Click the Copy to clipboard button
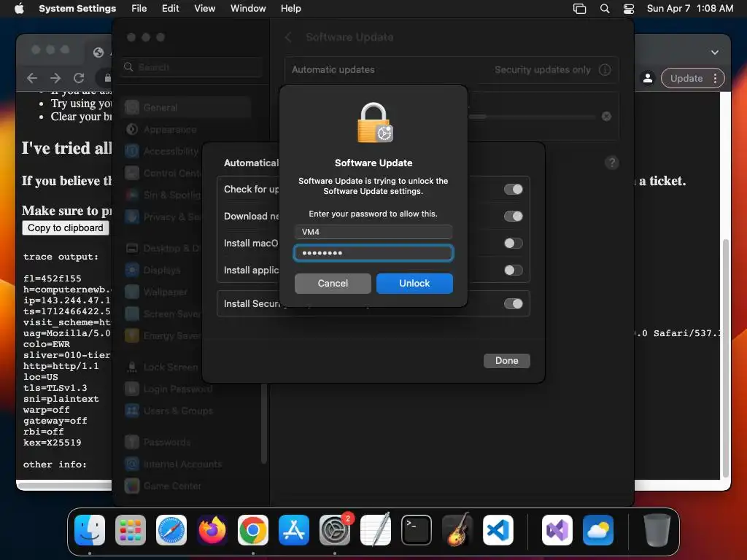Viewport: 747px width, 560px height. point(65,228)
